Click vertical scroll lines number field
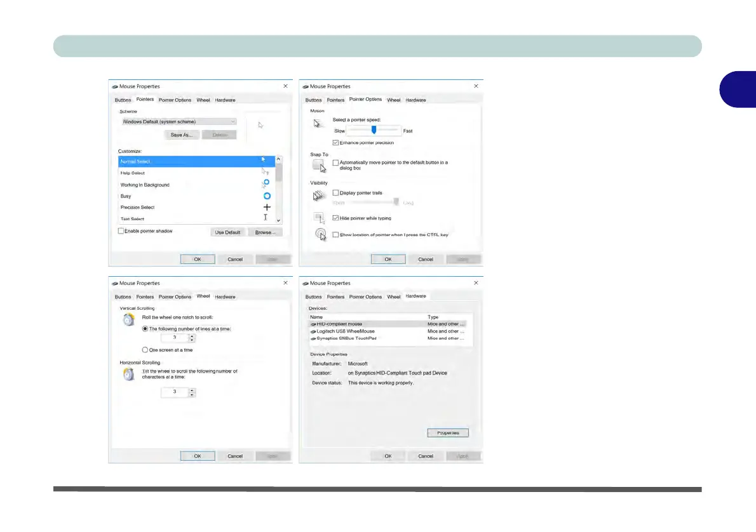The height and width of the screenshot is (532, 756). (x=175, y=338)
